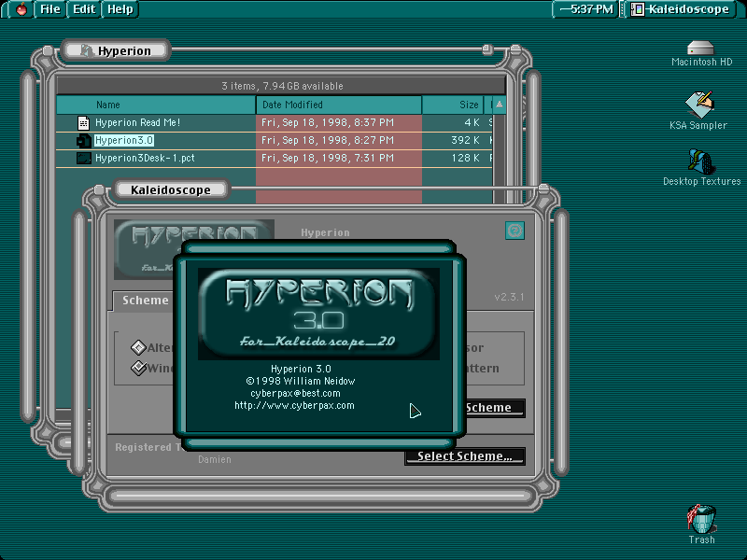This screenshot has width=747, height=560.
Task: Click the Hyperion Read Me! file name
Action: 137,123
